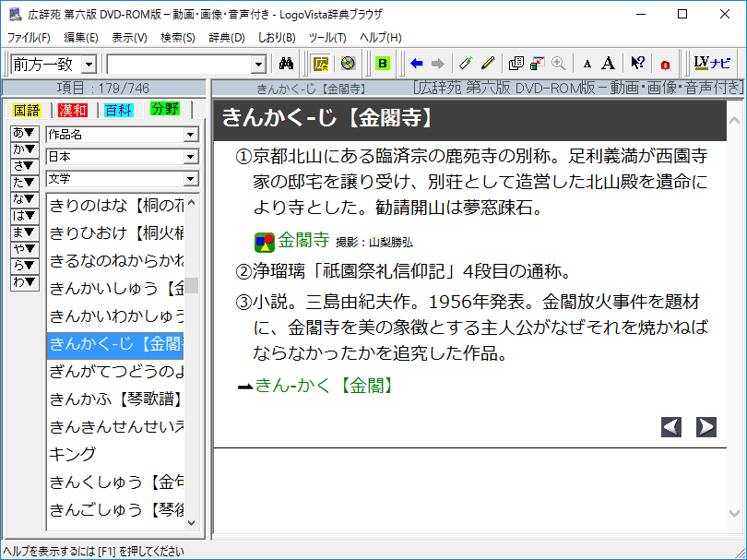This screenshot has width=747, height=560.
Task: Expand the さ row kana button
Action: pyautogui.click(x=25, y=166)
